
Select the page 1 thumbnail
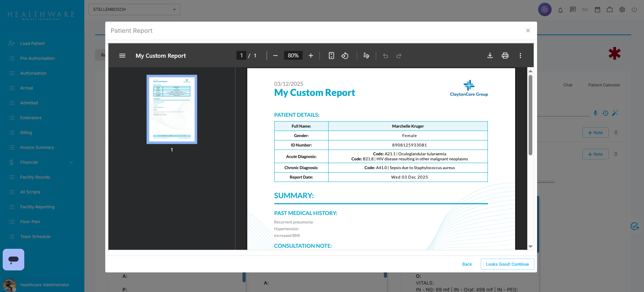point(172,109)
